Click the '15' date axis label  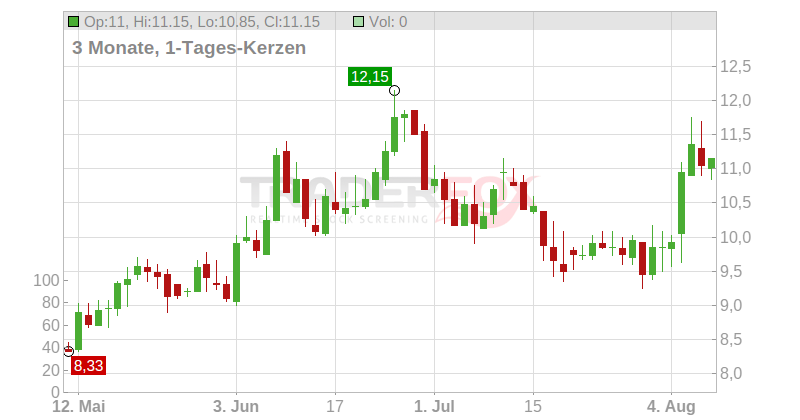click(533, 407)
